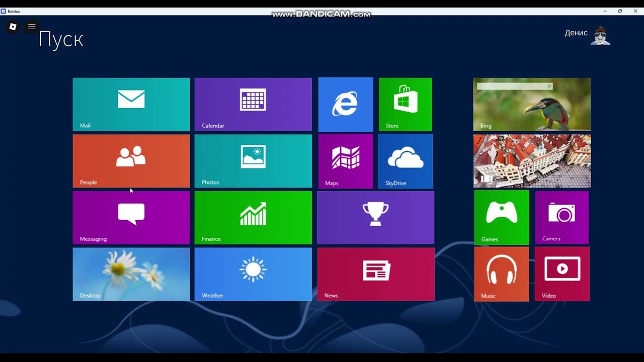Viewport: 644px width, 362px height.
Task: Restore down the Roblox window
Action: point(620,11)
